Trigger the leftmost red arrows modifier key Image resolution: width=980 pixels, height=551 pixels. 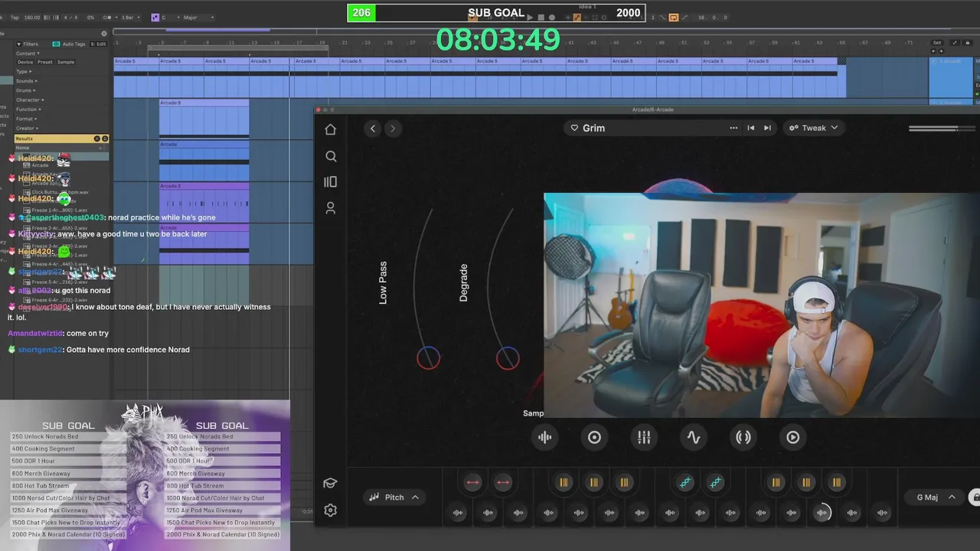point(473,482)
